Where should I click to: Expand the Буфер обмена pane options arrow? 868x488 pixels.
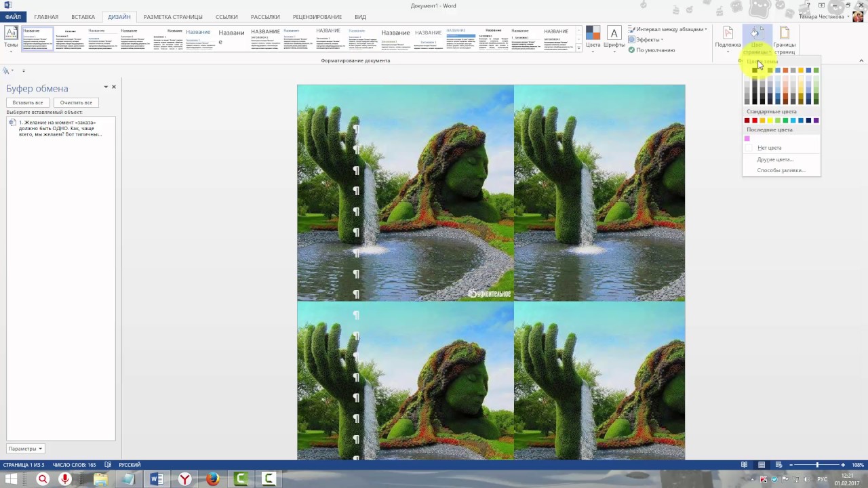106,87
